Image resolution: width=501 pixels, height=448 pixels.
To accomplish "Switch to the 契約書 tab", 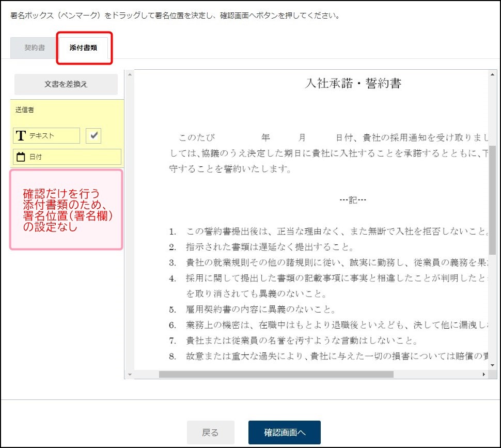I will click(x=35, y=48).
